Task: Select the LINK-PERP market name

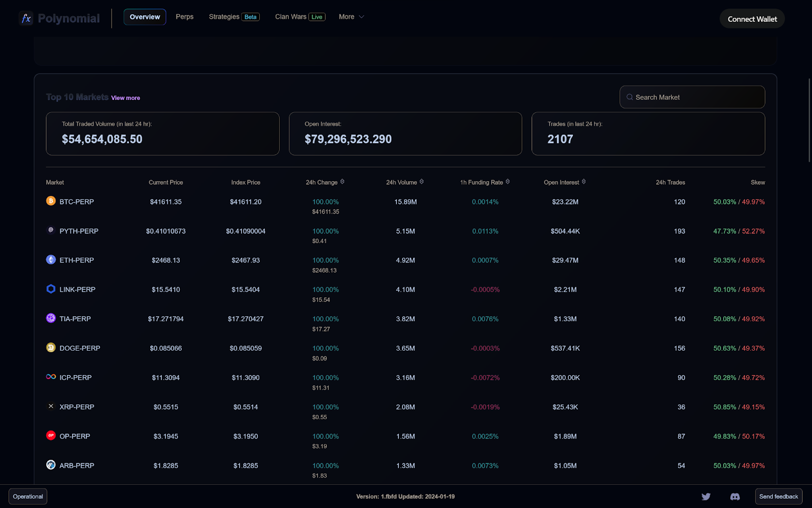Action: click(77, 290)
